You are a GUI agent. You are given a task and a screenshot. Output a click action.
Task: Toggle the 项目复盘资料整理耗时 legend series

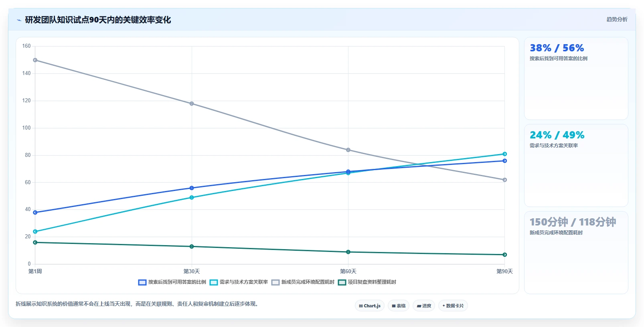point(367,282)
